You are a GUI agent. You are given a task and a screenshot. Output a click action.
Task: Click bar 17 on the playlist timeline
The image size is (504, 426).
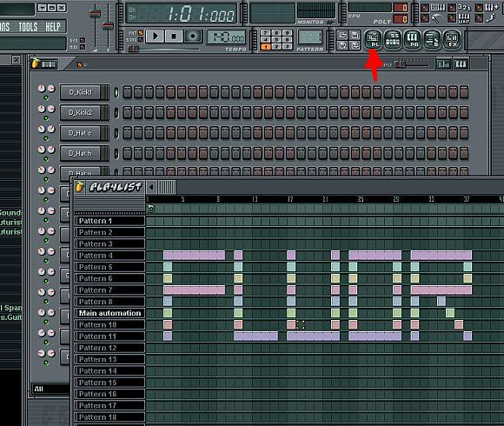click(290, 199)
